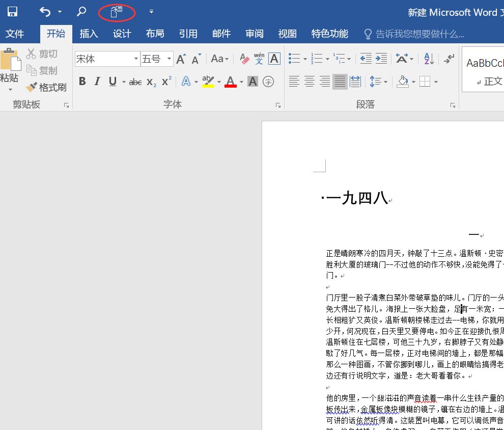This screenshot has width=504, height=430.
Task: Click the decrease indent icon
Action: tap(366, 59)
